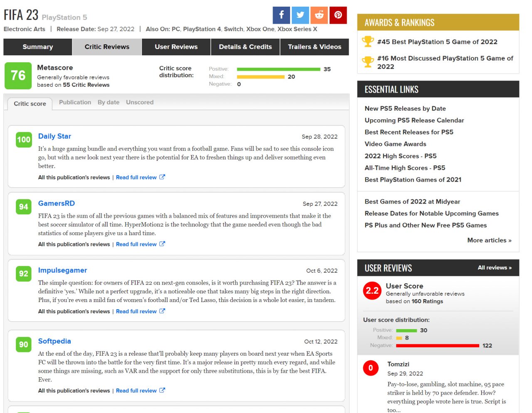
Task: Click external link icon on Impulsegamer review
Action: click(x=162, y=311)
